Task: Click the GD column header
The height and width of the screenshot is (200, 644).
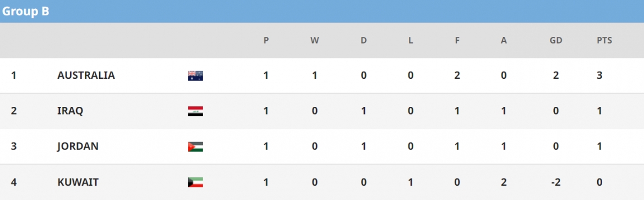Action: click(x=556, y=41)
